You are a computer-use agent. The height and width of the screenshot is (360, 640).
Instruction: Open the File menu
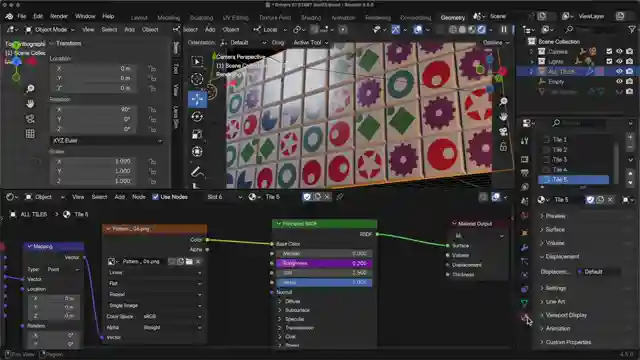click(22, 16)
